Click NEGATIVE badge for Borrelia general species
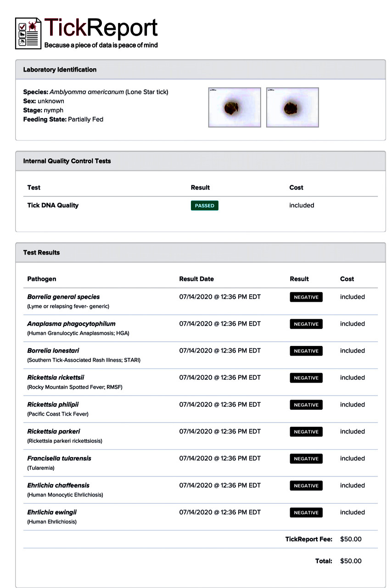 (x=306, y=297)
